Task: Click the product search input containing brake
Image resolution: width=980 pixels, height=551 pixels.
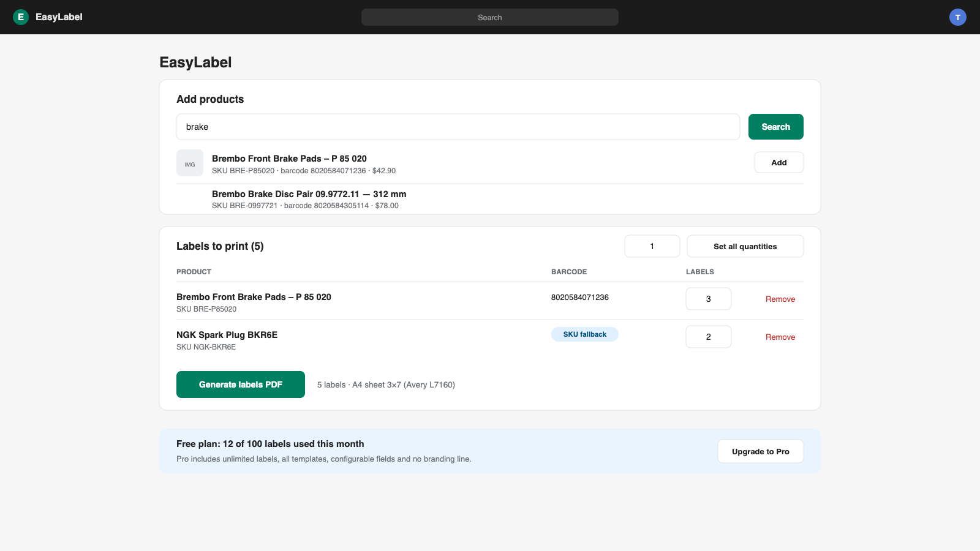Action: click(x=458, y=127)
